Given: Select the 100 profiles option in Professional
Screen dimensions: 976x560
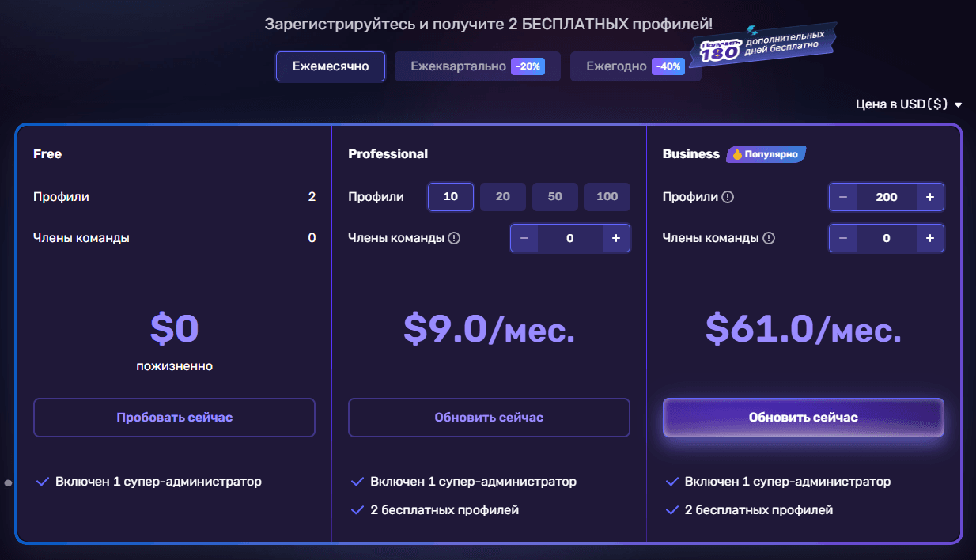Looking at the screenshot, I should 607,196.
